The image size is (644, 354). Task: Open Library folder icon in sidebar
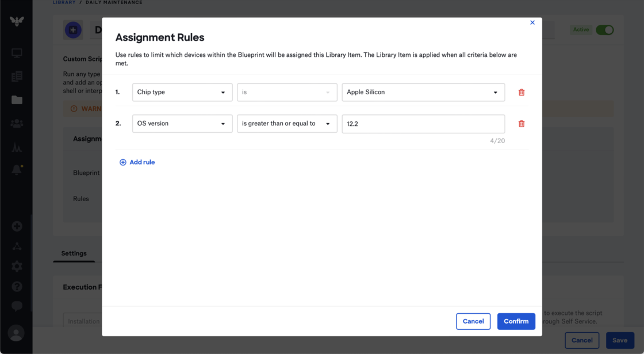point(17,100)
